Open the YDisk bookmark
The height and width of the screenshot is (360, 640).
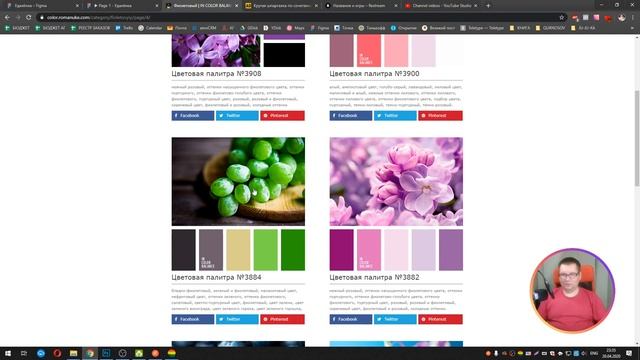pos(272,28)
